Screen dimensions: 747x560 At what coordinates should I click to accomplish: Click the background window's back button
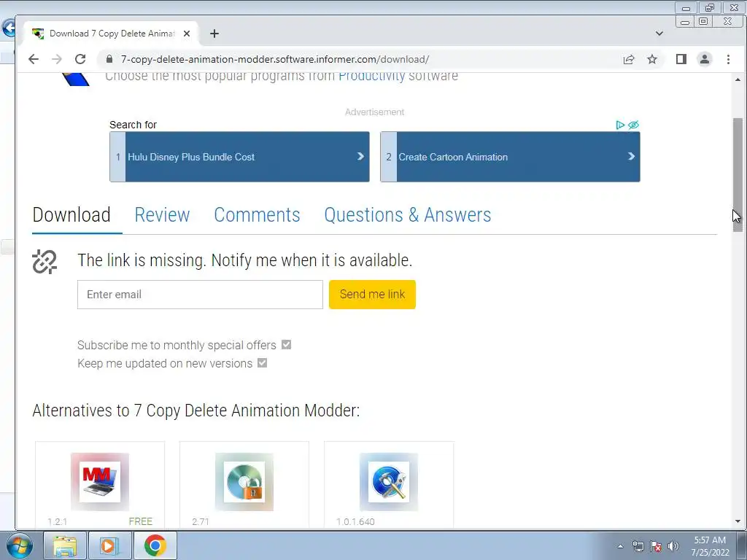(x=7, y=28)
